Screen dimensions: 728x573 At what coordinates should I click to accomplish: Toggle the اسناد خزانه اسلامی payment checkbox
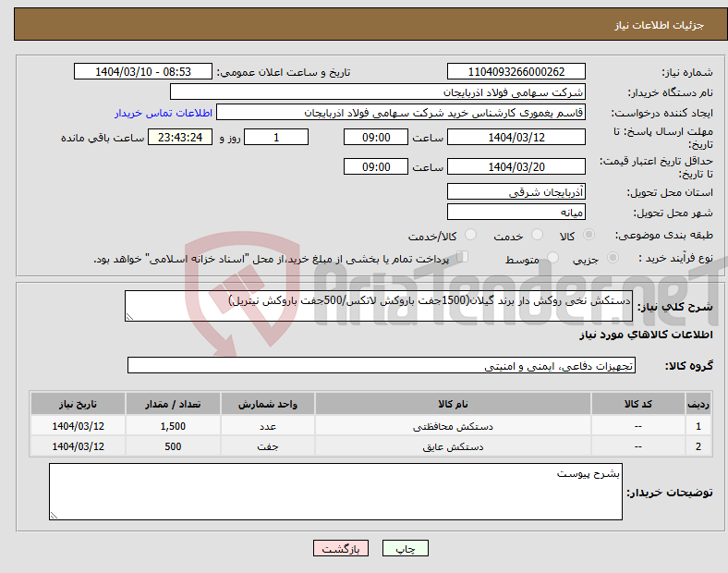click(x=463, y=257)
